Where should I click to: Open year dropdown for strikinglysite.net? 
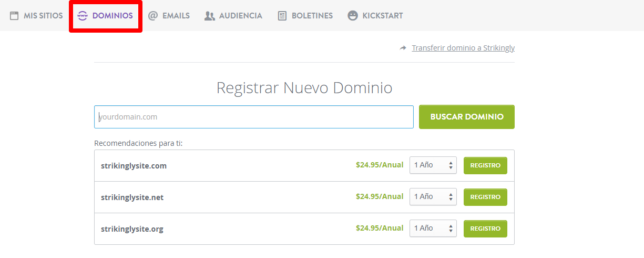pyautogui.click(x=433, y=197)
